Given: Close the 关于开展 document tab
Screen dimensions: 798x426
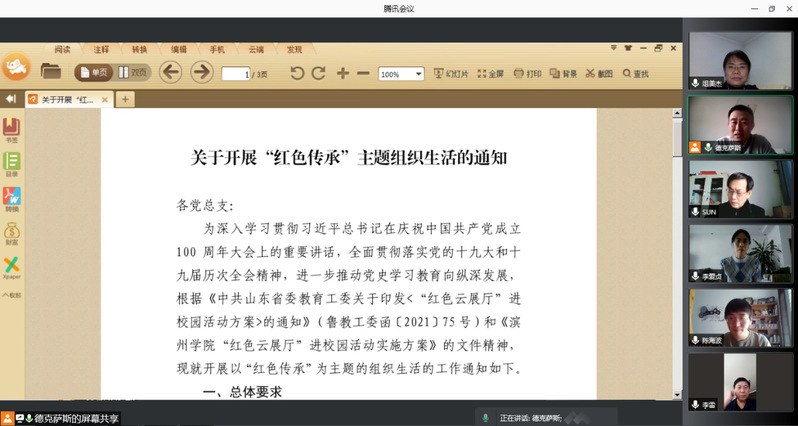Looking at the screenshot, I should coord(105,100).
